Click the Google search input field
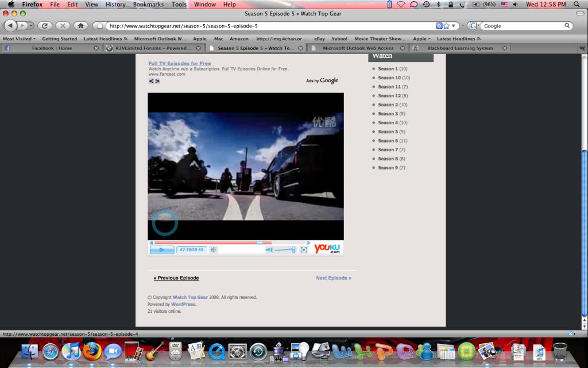Screen dimensions: 588x368 tap(523, 26)
